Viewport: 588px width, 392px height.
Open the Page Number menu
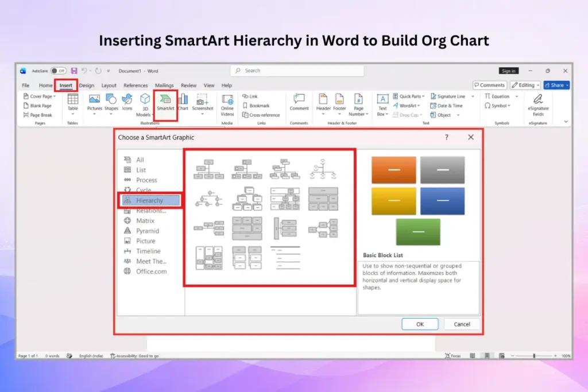pos(358,105)
